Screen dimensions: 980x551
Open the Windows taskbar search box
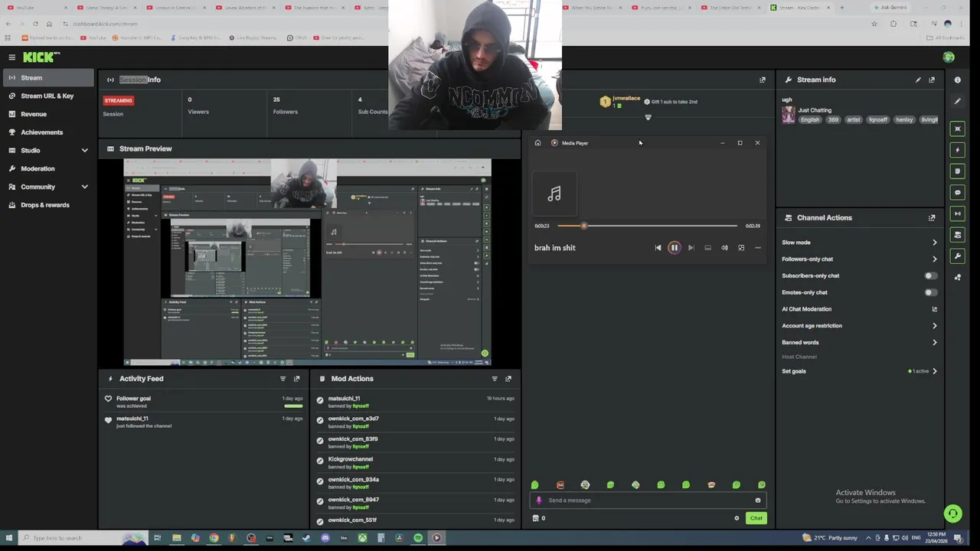[82, 538]
